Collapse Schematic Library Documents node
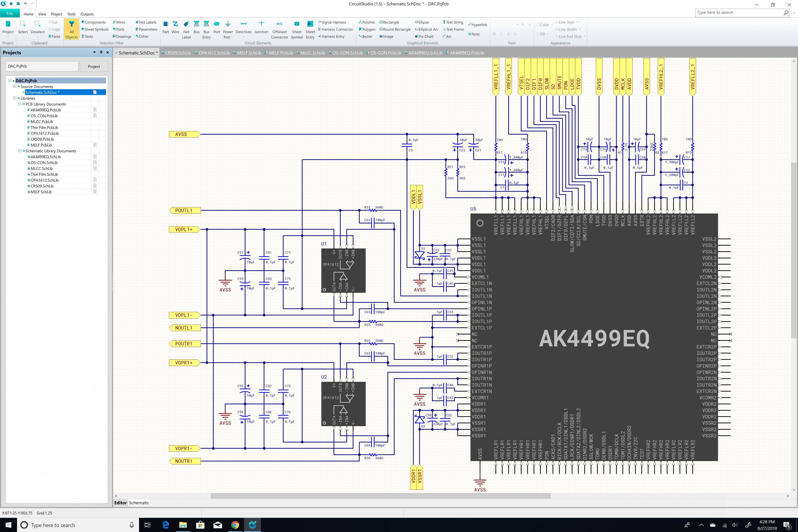Screen dimensions: 798x532 (x=20, y=151)
